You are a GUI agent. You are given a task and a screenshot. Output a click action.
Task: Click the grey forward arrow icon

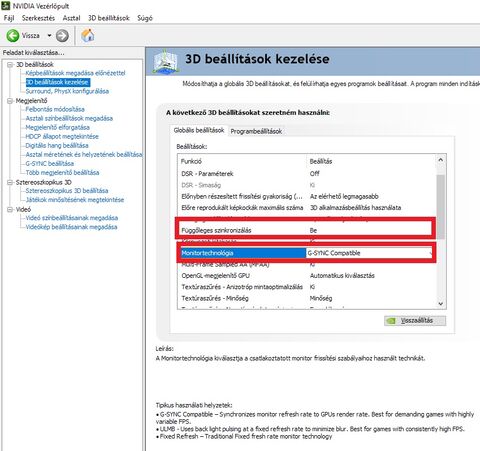[62, 36]
